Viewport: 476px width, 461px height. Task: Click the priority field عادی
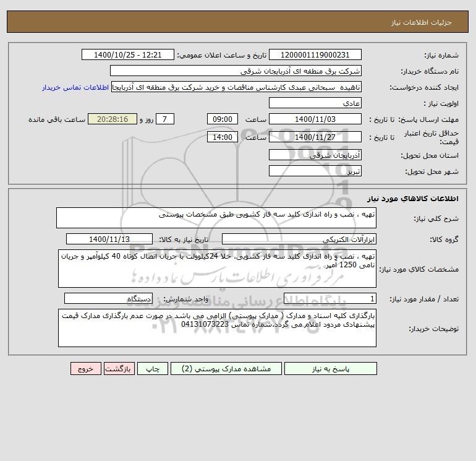(315, 103)
